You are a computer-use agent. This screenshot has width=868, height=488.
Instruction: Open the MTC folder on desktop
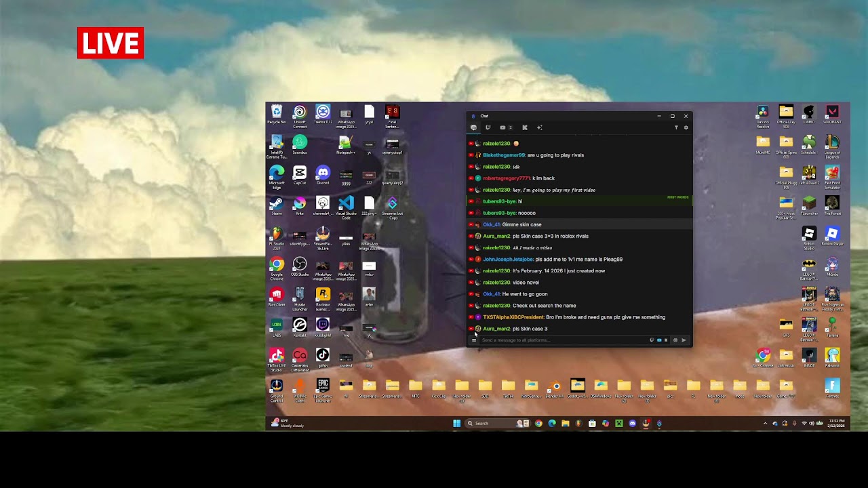tap(415, 388)
